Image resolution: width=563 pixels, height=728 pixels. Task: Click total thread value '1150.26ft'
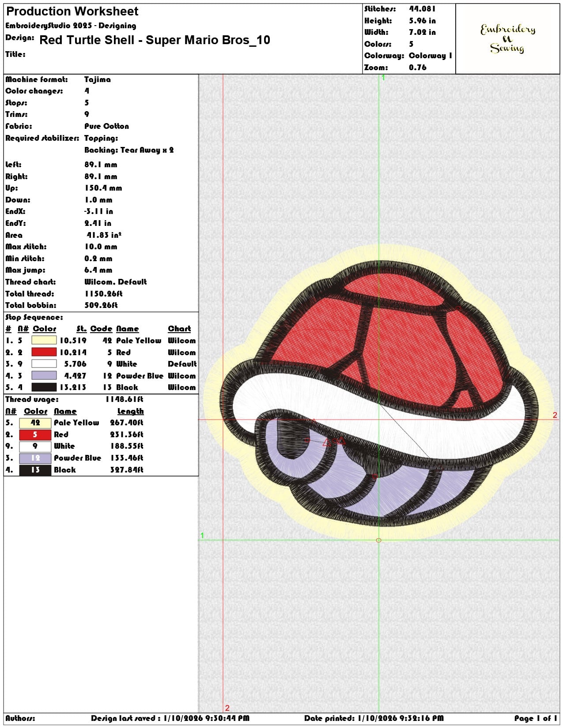[104, 293]
